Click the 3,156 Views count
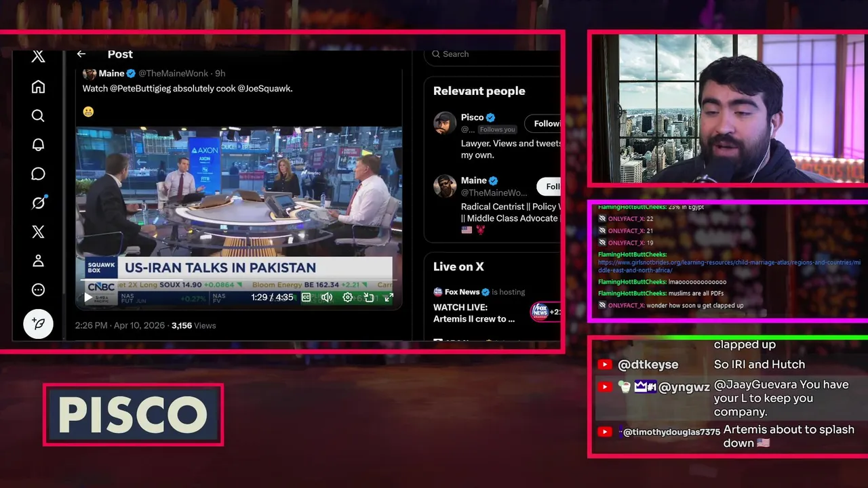This screenshot has height=488, width=868. point(194,325)
